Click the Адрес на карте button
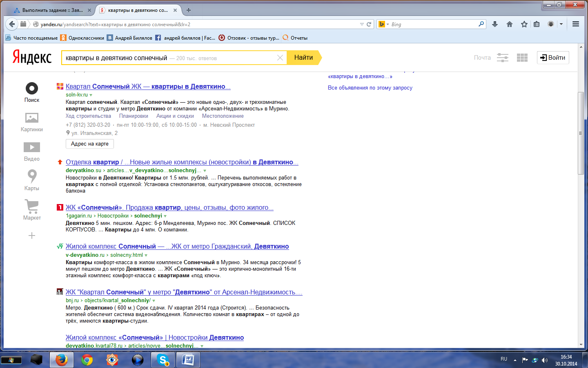 tap(90, 144)
